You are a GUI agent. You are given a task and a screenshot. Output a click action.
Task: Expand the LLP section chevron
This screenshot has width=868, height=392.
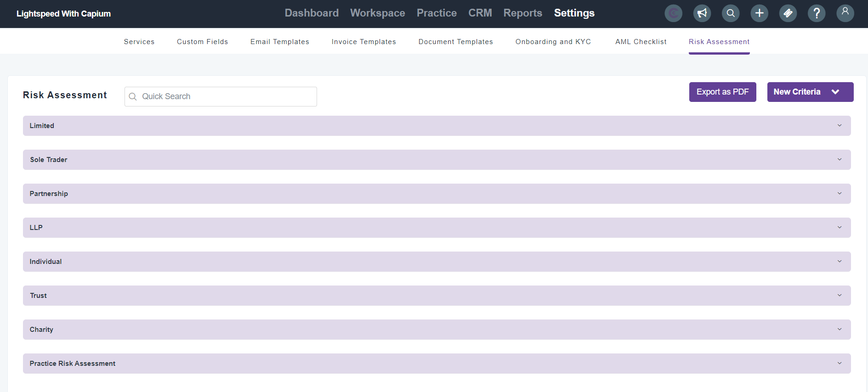click(x=840, y=228)
